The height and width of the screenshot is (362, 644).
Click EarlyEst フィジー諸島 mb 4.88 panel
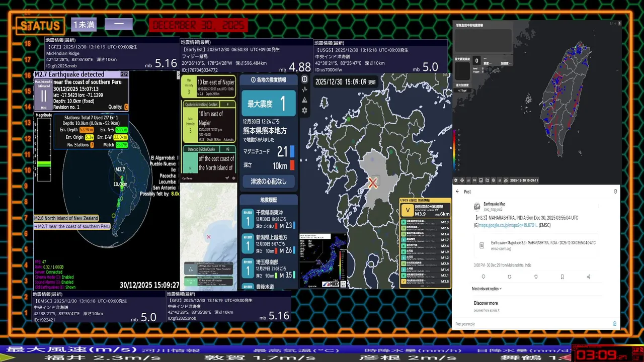coord(247,56)
